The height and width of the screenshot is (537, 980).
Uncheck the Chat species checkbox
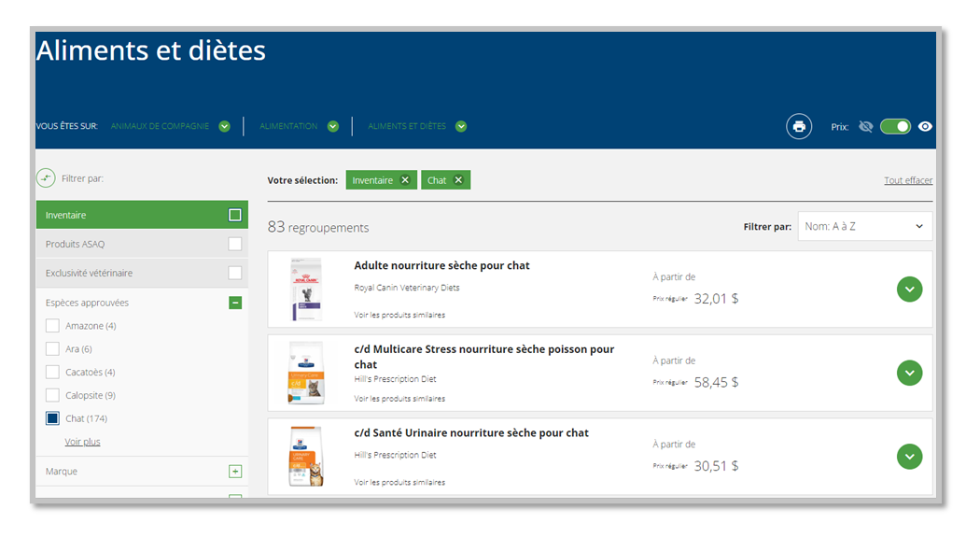click(52, 418)
